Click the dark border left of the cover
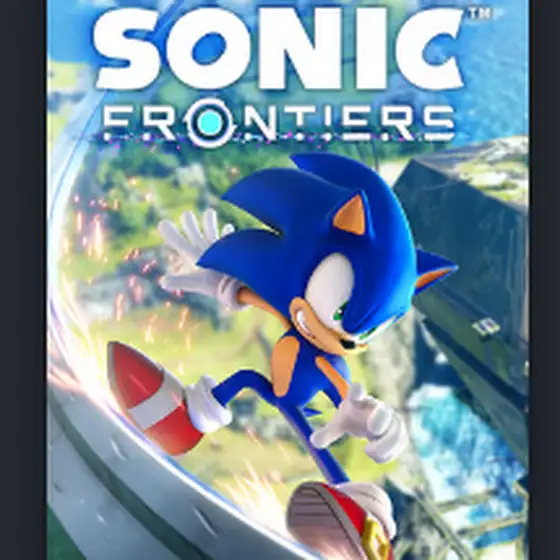Image resolution: width=560 pixels, height=560 pixels. [23, 280]
